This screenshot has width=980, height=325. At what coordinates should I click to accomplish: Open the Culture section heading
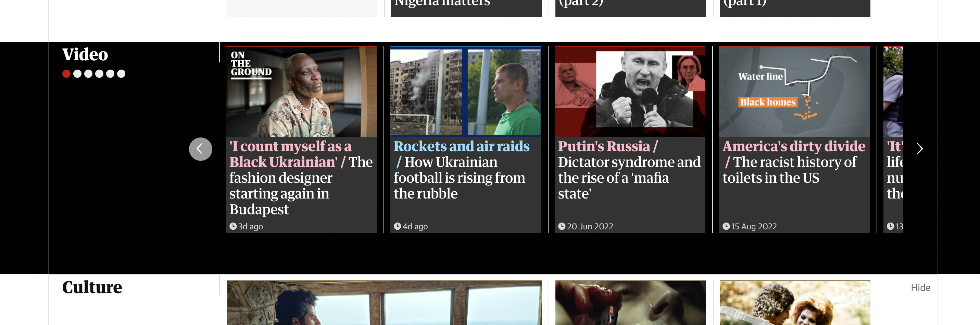pyautogui.click(x=92, y=287)
